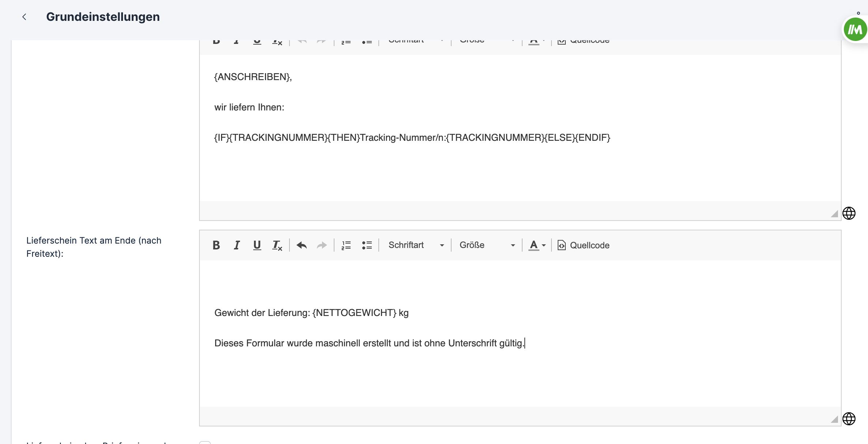
Task: Open translation globe for lower editor
Action: click(849, 419)
